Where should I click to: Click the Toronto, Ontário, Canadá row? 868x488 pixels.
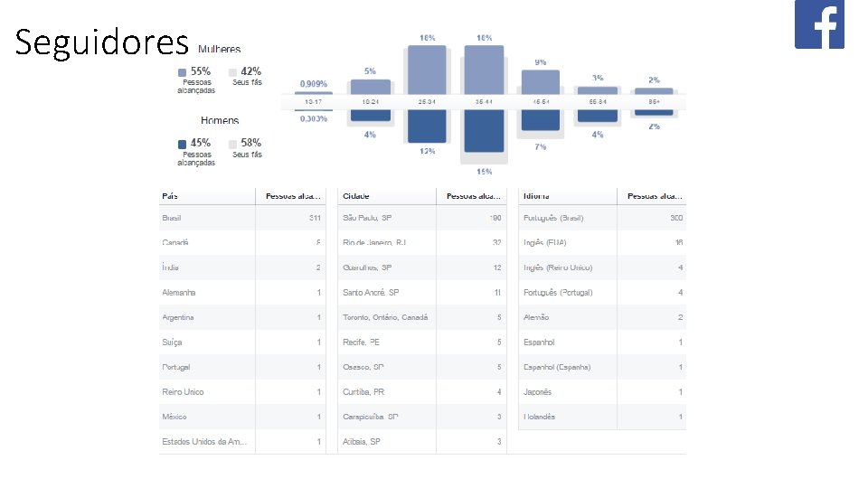(421, 317)
